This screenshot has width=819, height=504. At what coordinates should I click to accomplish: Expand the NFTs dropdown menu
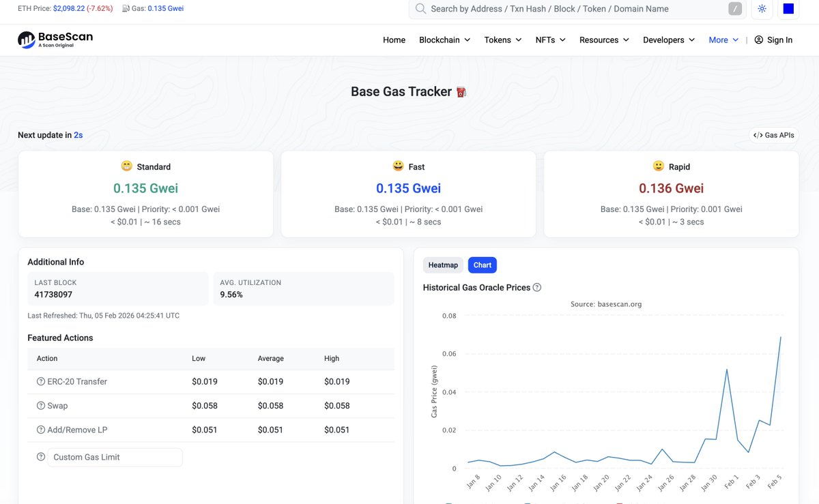(551, 40)
